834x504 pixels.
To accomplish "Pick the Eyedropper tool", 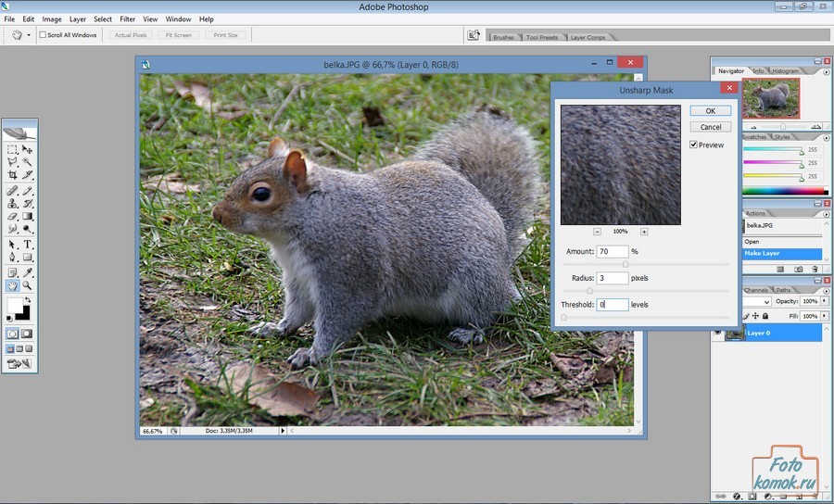I will click(x=28, y=272).
